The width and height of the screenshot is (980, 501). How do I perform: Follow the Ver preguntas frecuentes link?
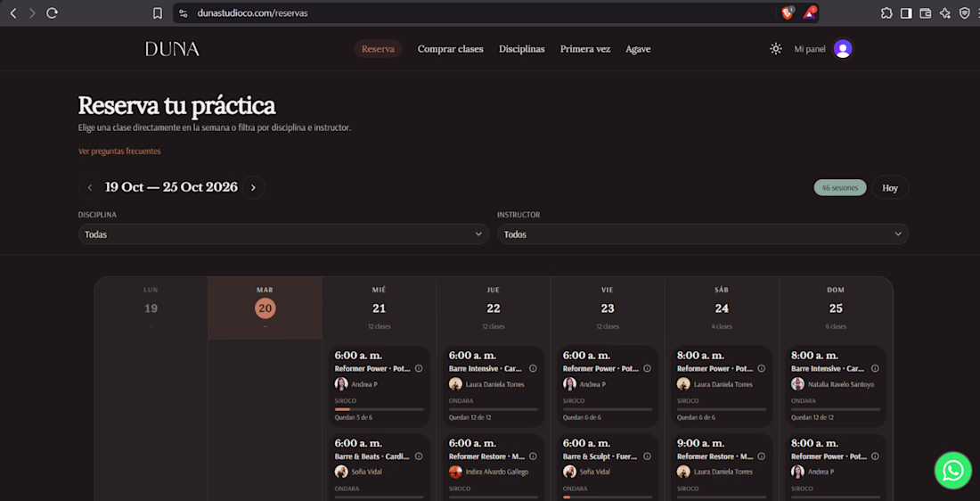(119, 152)
